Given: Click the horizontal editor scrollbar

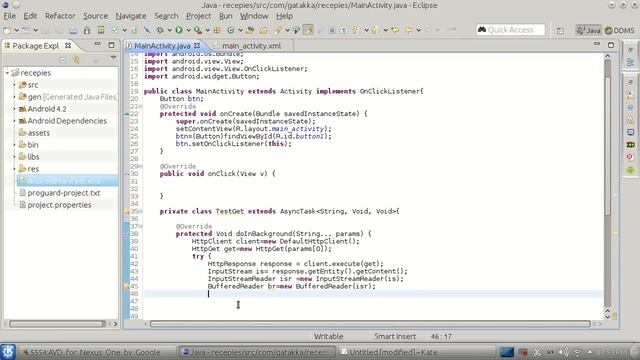Looking at the screenshot, I should [370, 324].
